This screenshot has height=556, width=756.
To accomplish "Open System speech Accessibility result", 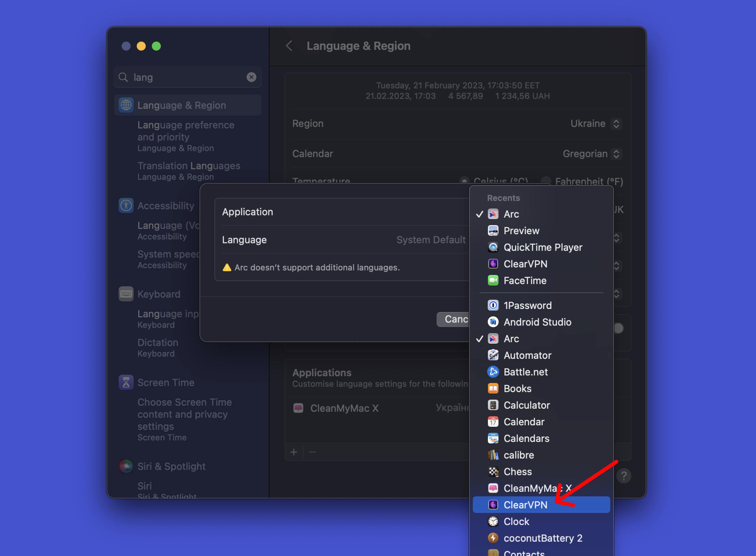I will point(168,259).
